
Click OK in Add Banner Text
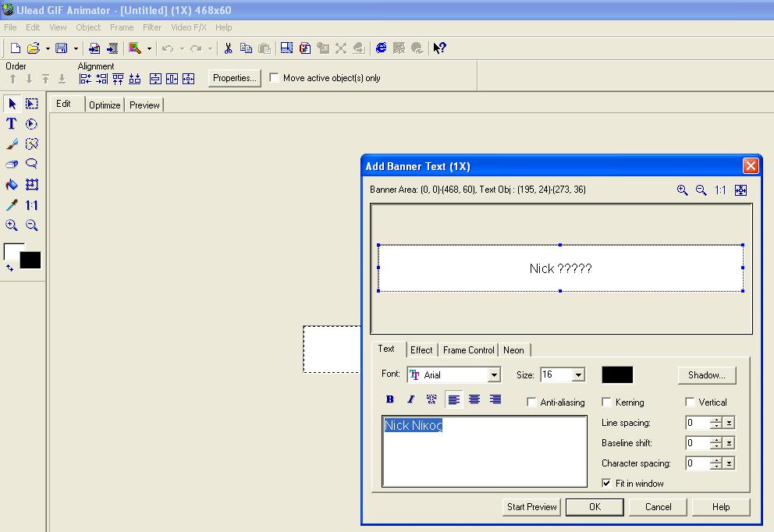[595, 507]
